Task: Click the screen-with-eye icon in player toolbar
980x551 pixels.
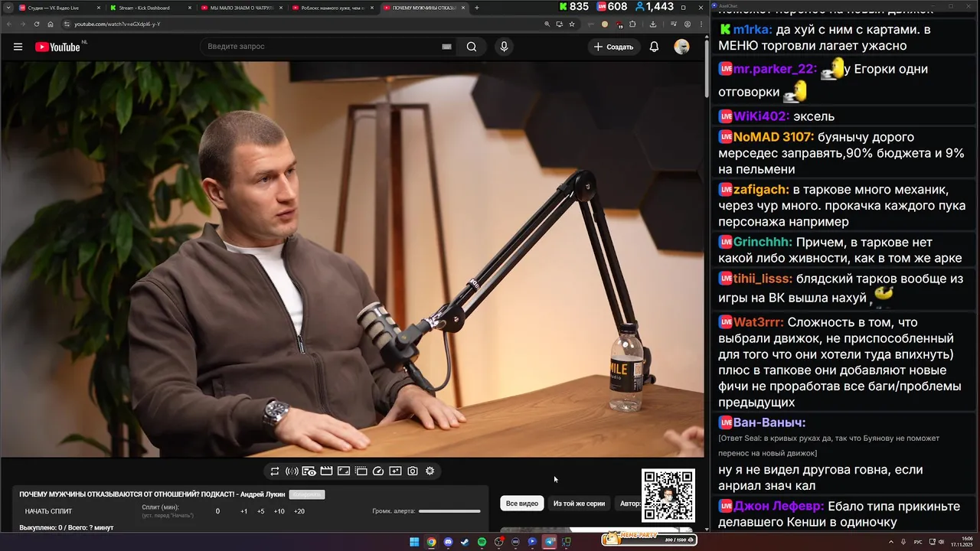Action: pos(309,471)
